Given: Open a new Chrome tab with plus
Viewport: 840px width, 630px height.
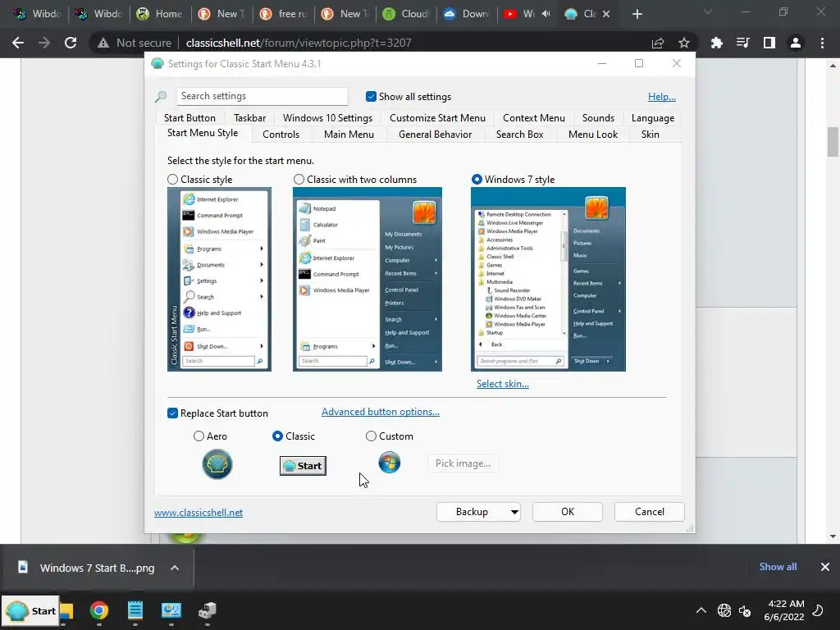Looking at the screenshot, I should click(637, 14).
